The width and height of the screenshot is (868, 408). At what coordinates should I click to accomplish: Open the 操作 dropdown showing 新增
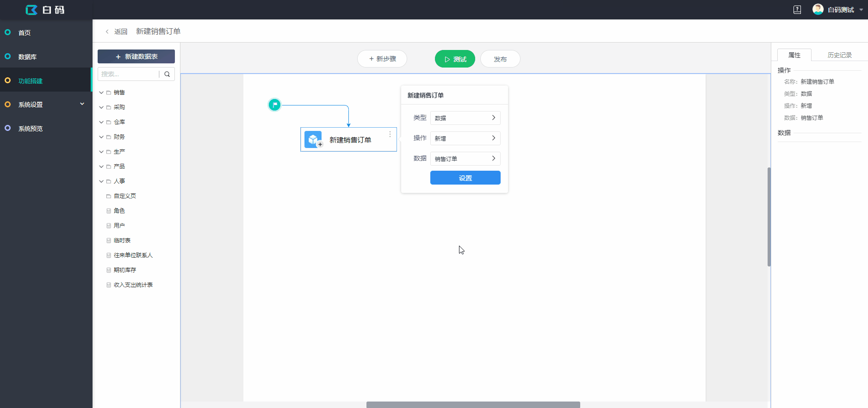[x=465, y=138]
